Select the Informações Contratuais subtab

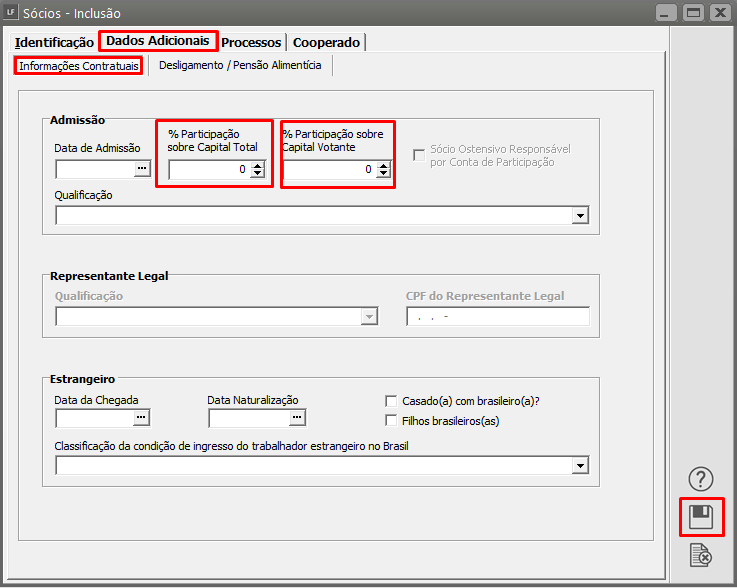[78, 66]
